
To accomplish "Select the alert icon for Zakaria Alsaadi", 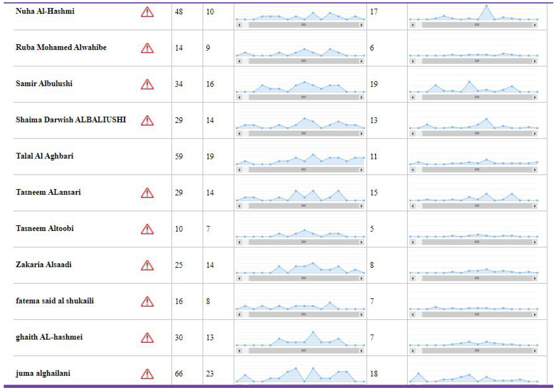I will tap(147, 265).
